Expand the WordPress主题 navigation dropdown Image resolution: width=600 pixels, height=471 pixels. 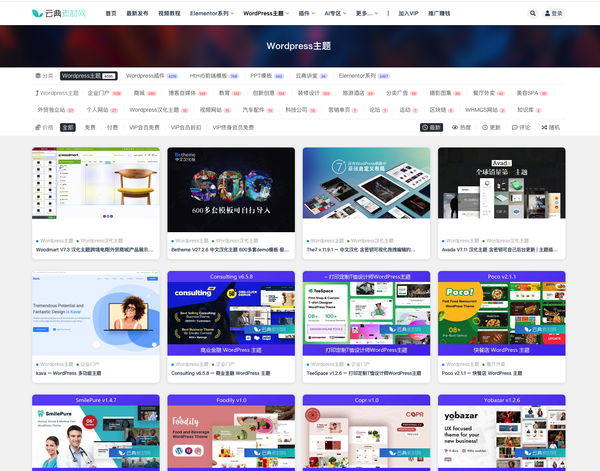(266, 13)
